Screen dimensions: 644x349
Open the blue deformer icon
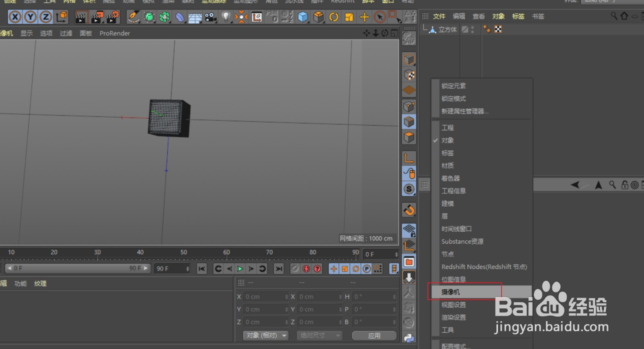(x=180, y=17)
